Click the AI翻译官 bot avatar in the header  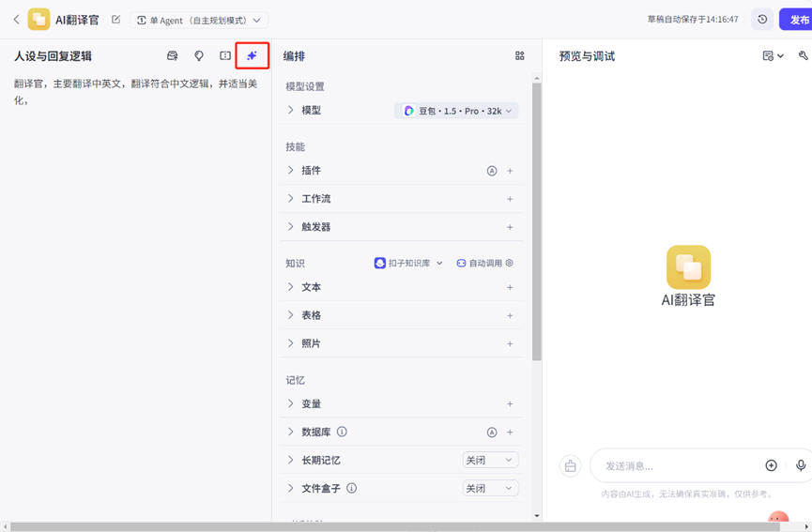[x=38, y=20]
